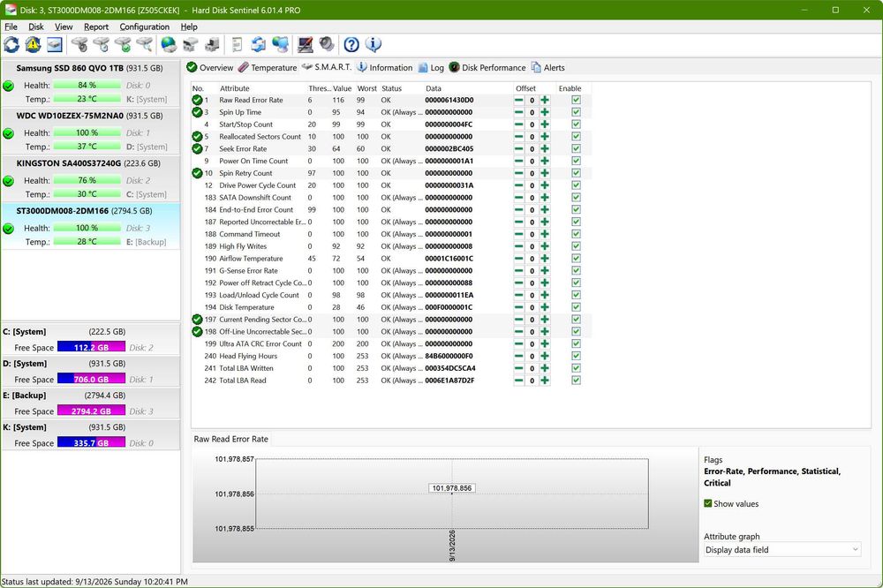Click plus offset button for Head Flying Hours
883x588 pixels.
pyautogui.click(x=545, y=356)
